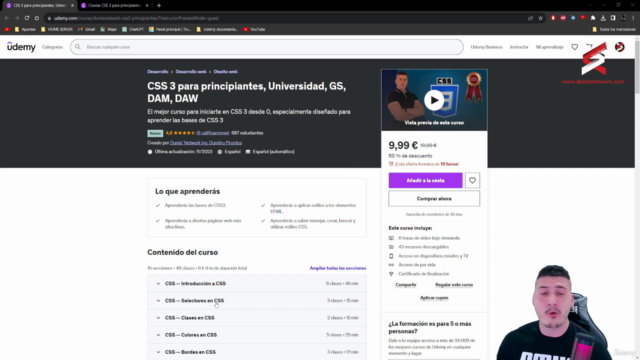Open the ChatGPT bookmark
Image resolution: width=640 pixels, height=360 pixels.
(133, 29)
